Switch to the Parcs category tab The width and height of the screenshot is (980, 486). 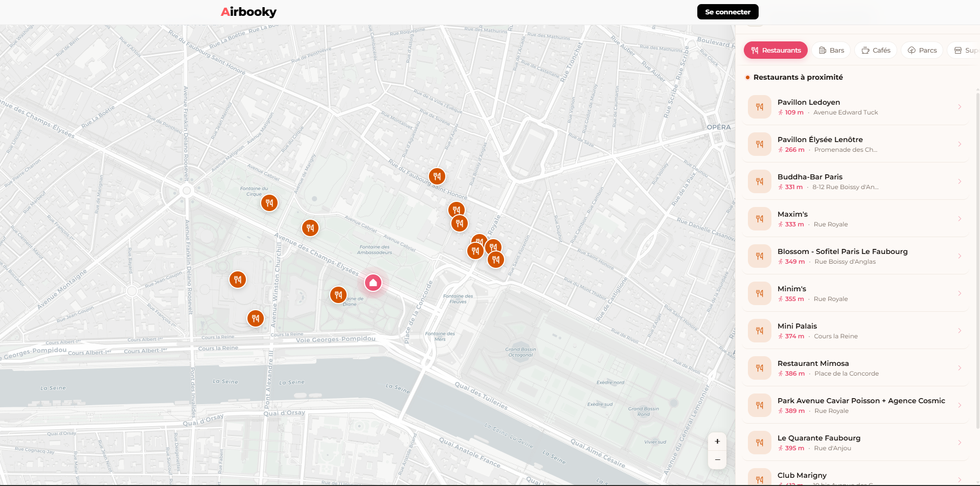click(922, 50)
